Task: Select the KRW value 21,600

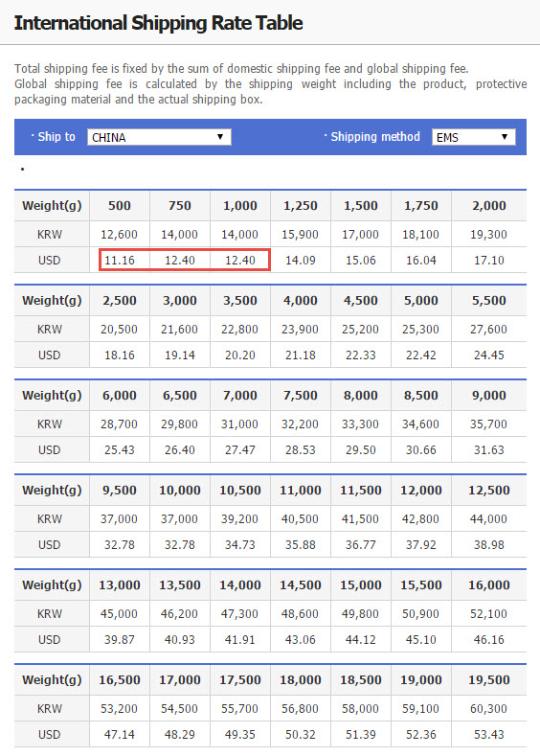Action: coord(179,330)
